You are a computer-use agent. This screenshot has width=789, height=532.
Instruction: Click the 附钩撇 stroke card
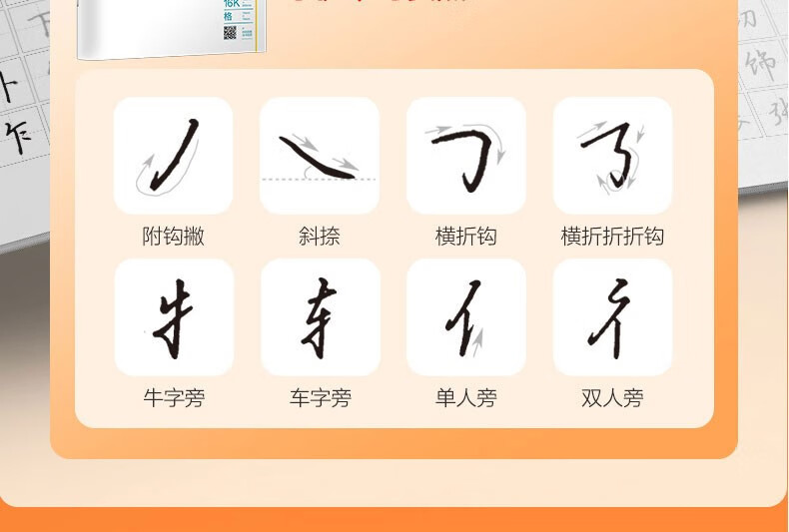[x=174, y=156]
